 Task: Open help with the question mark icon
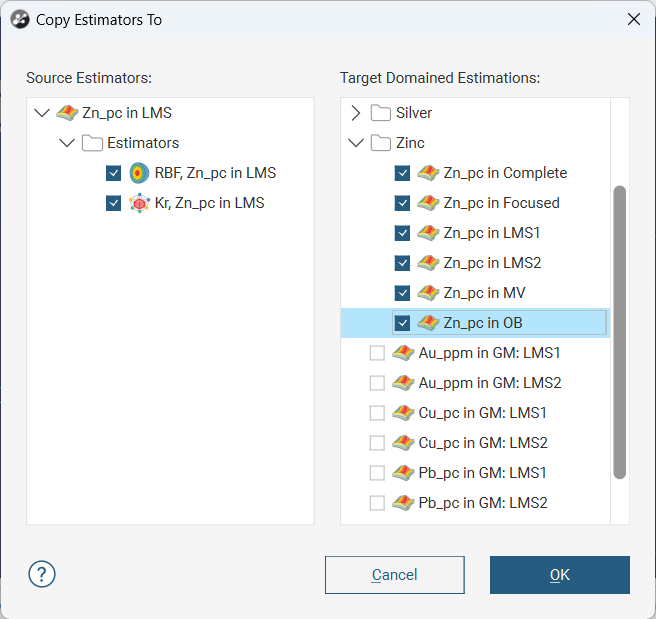[42, 574]
